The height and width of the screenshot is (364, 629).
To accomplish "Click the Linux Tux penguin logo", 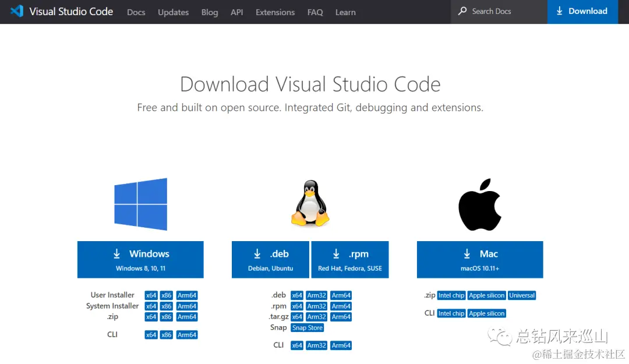I will pyautogui.click(x=310, y=203).
